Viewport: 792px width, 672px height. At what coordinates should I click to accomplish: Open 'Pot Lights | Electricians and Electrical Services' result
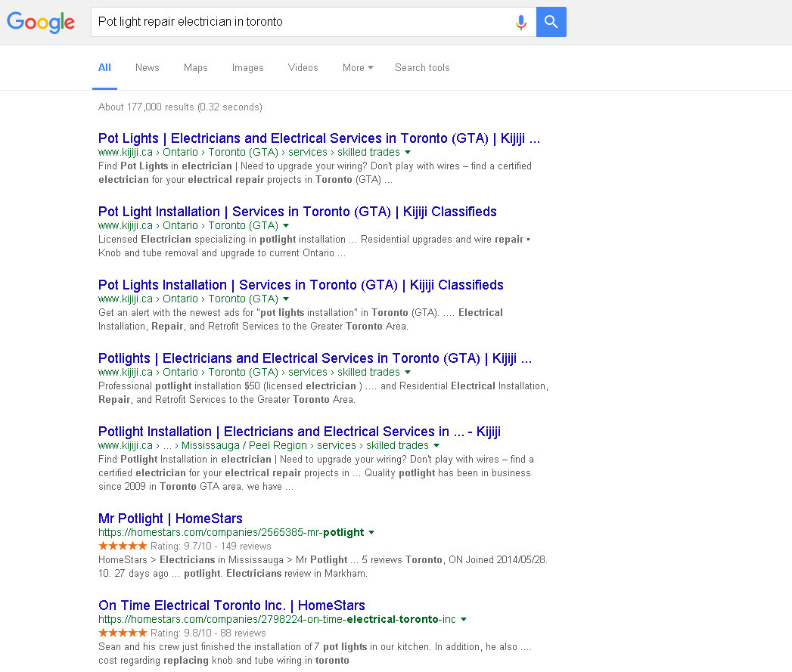318,138
